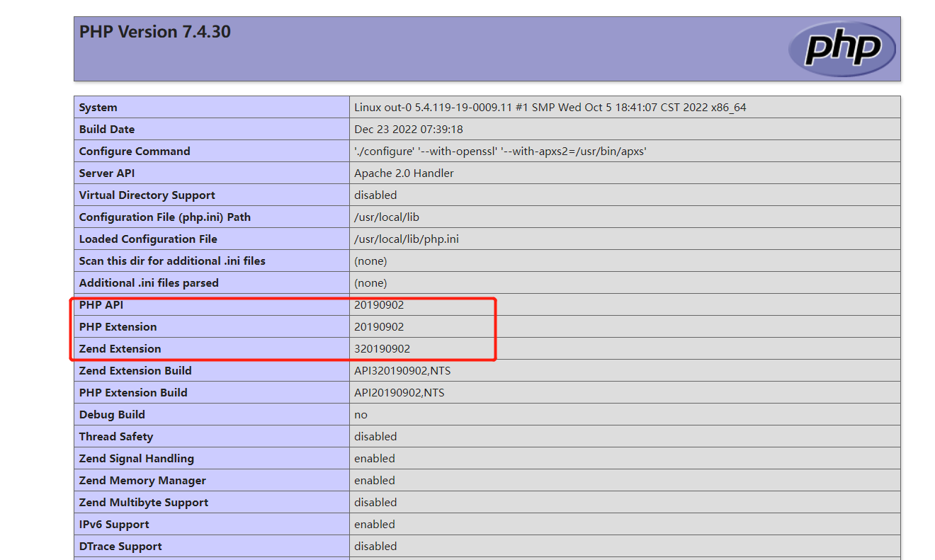The height and width of the screenshot is (560, 935).
Task: Click Configuration File (php.ini) Path label
Action: coord(165,217)
